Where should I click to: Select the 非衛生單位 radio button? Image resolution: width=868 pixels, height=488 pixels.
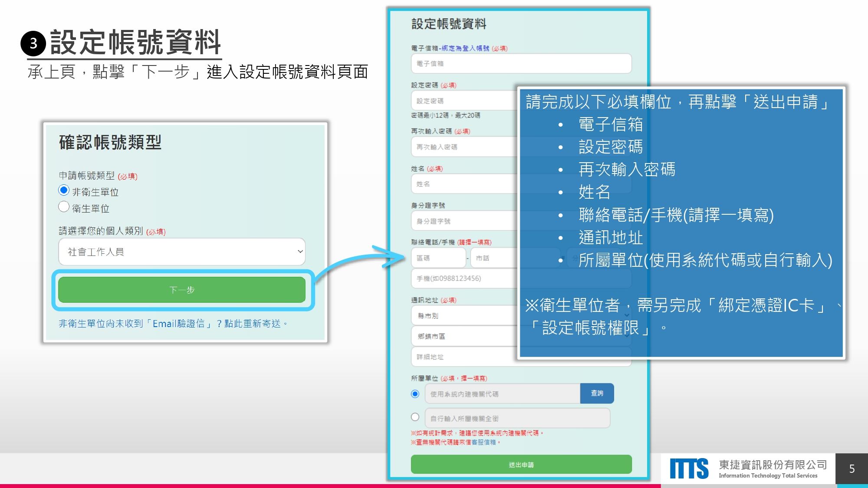[x=64, y=190]
